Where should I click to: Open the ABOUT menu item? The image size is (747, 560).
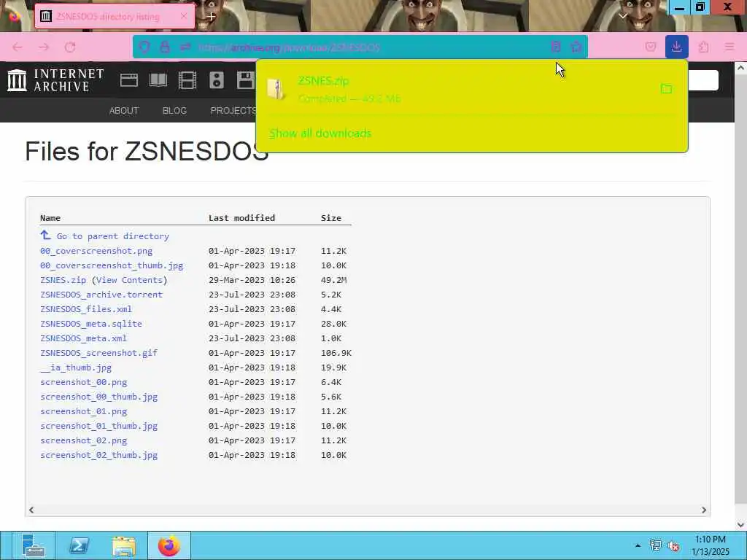click(x=124, y=111)
